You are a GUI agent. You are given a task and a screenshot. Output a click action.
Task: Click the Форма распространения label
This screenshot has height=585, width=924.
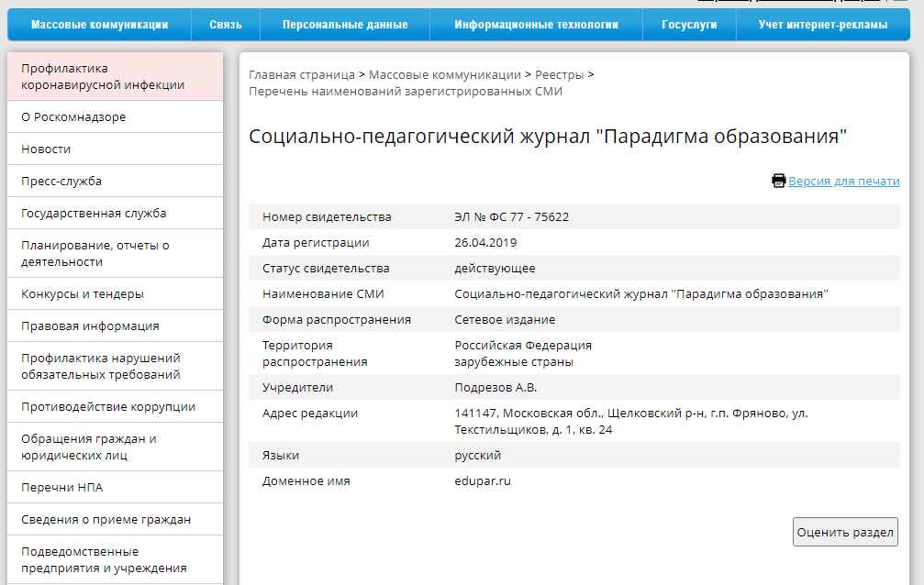(x=337, y=319)
